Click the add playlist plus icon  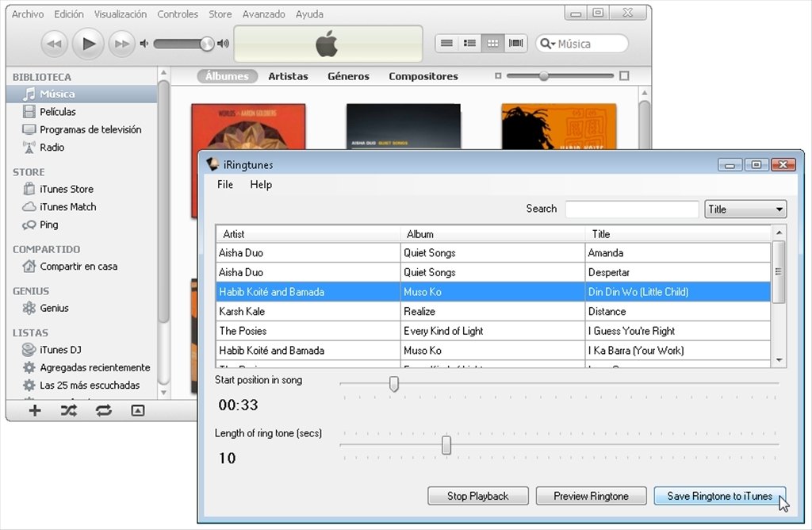click(35, 411)
